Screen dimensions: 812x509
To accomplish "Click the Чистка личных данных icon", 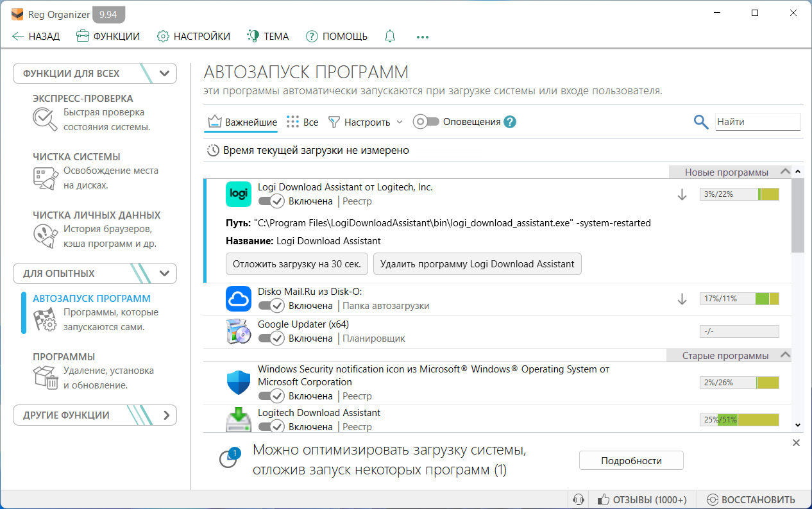I will coord(45,236).
